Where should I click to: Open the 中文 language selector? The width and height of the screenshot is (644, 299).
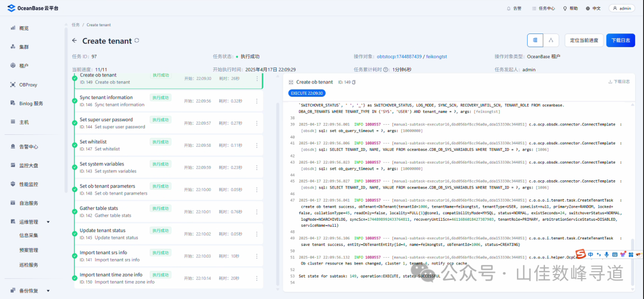pos(593,8)
